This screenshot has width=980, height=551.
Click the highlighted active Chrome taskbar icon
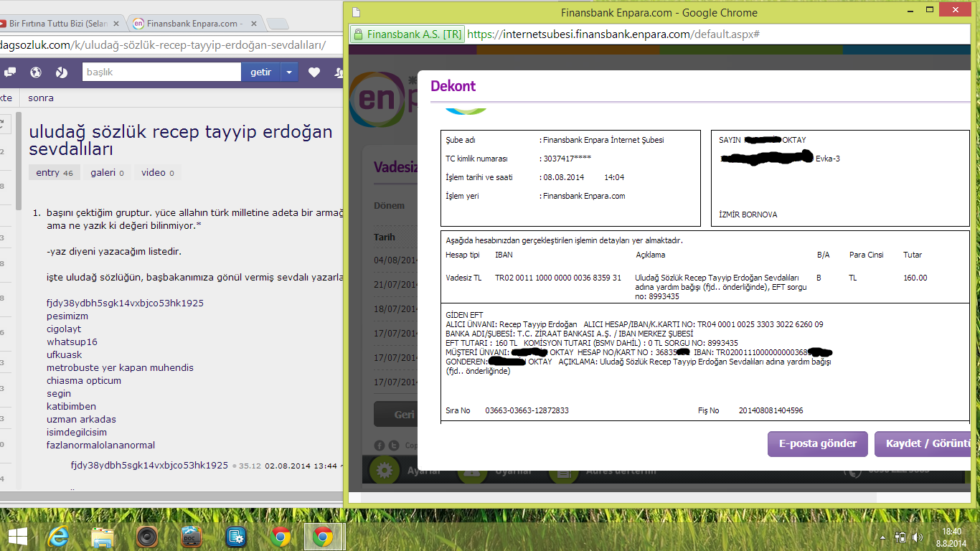[x=325, y=536]
